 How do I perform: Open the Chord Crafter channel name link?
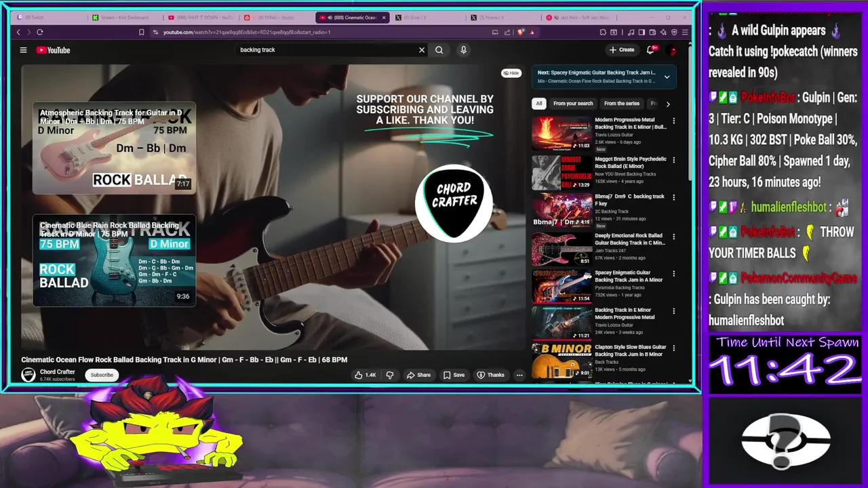click(58, 372)
